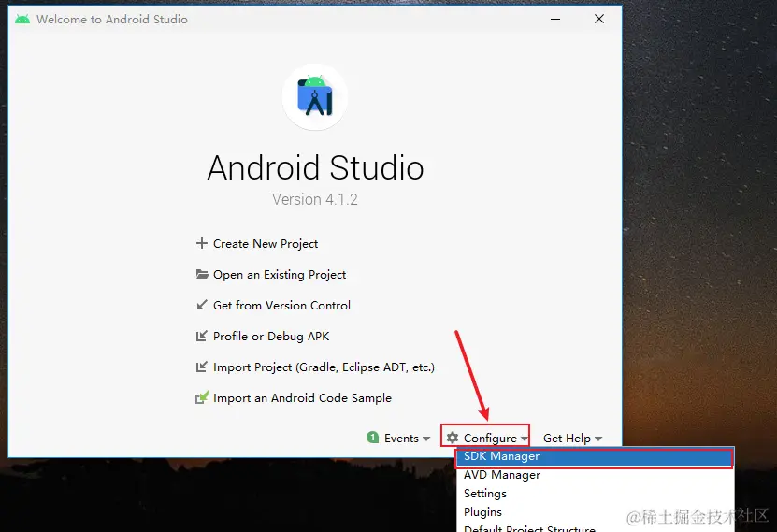Choose Get from Version Control
The height and width of the screenshot is (532, 777).
click(281, 305)
